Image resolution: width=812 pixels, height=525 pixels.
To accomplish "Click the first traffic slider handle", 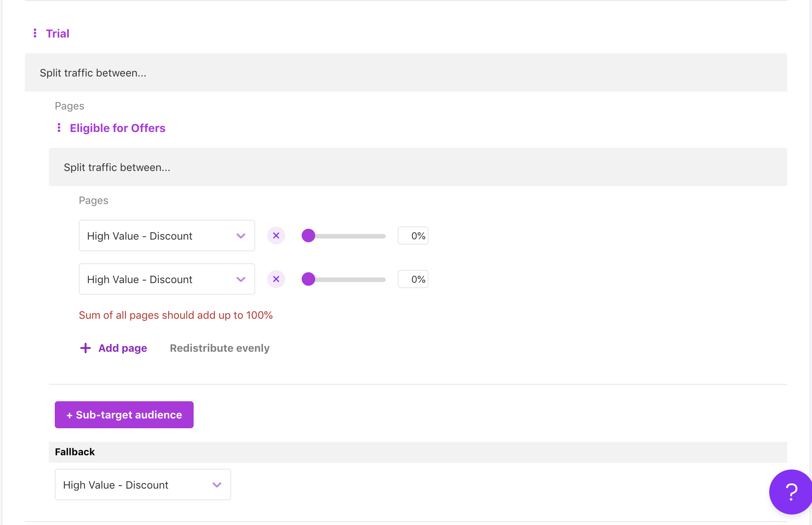I will (x=308, y=236).
